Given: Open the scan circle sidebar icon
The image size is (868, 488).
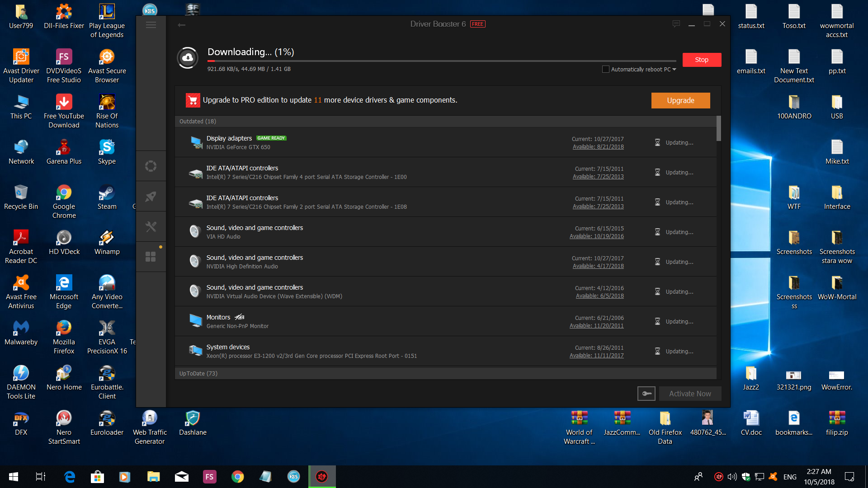Looking at the screenshot, I should (151, 166).
